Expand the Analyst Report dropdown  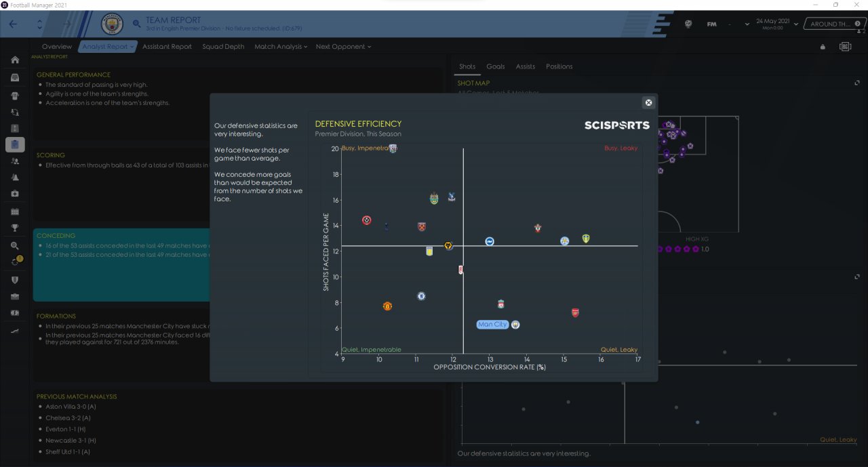pyautogui.click(x=108, y=47)
